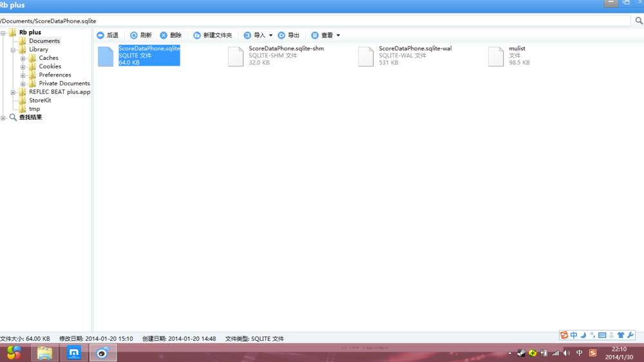
Task: Select the ScoreDataPhone.sqlite-wal file icon
Action: click(366, 56)
